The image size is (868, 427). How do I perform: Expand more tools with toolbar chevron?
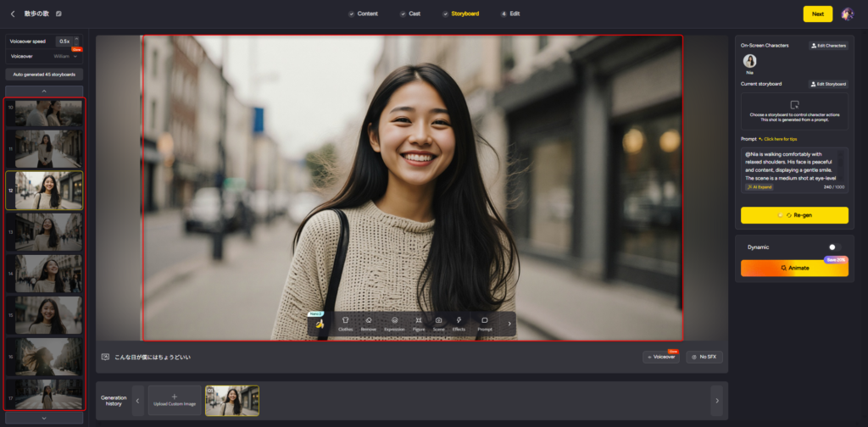pyautogui.click(x=509, y=323)
